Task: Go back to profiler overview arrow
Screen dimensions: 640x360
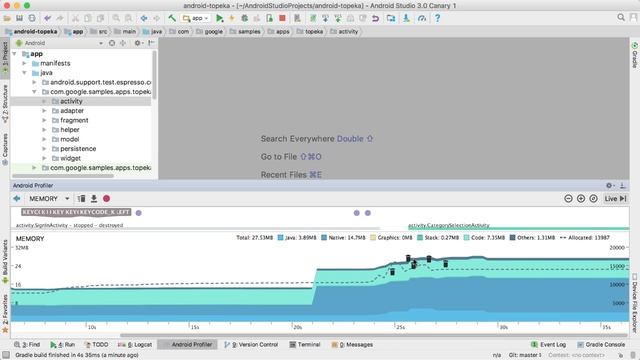Action: [17, 198]
